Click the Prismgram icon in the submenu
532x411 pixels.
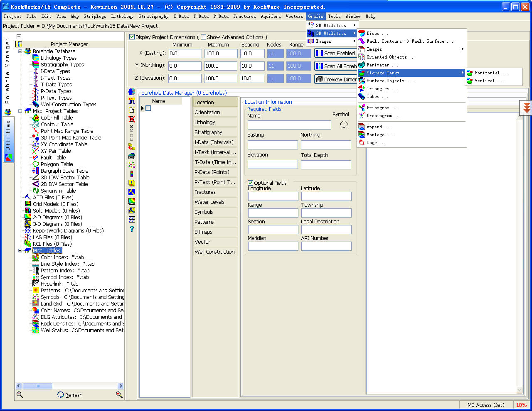362,108
